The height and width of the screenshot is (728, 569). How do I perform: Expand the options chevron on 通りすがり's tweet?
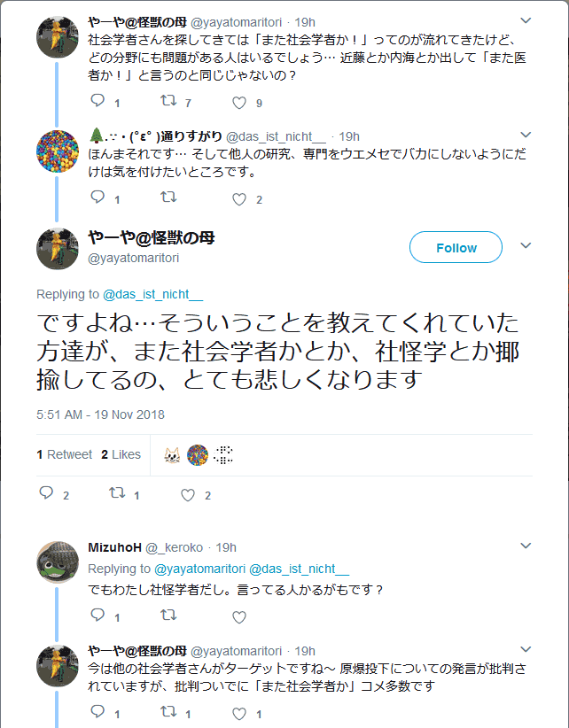526,136
